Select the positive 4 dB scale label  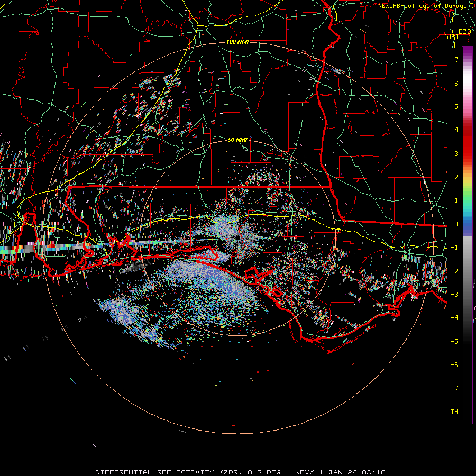pos(456,130)
